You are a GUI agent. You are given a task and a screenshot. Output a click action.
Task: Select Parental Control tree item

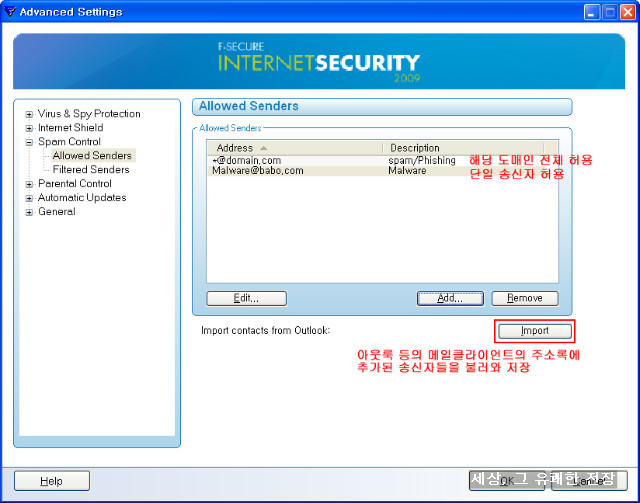[x=75, y=184]
